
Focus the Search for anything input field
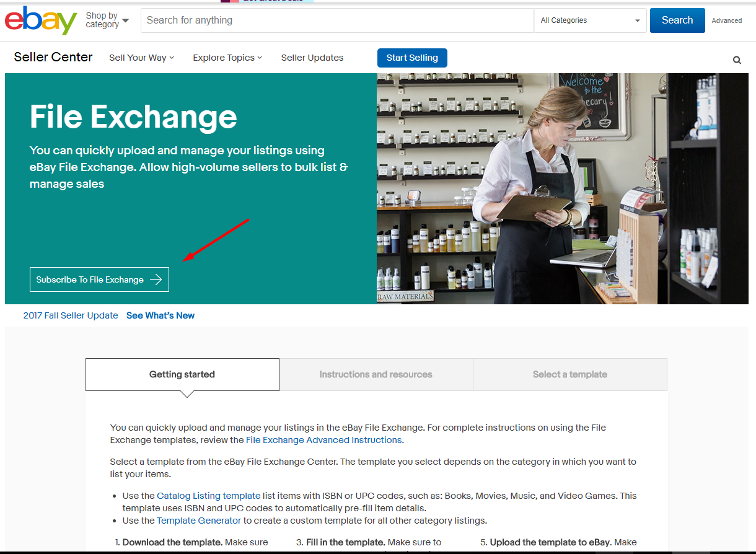pos(337,20)
